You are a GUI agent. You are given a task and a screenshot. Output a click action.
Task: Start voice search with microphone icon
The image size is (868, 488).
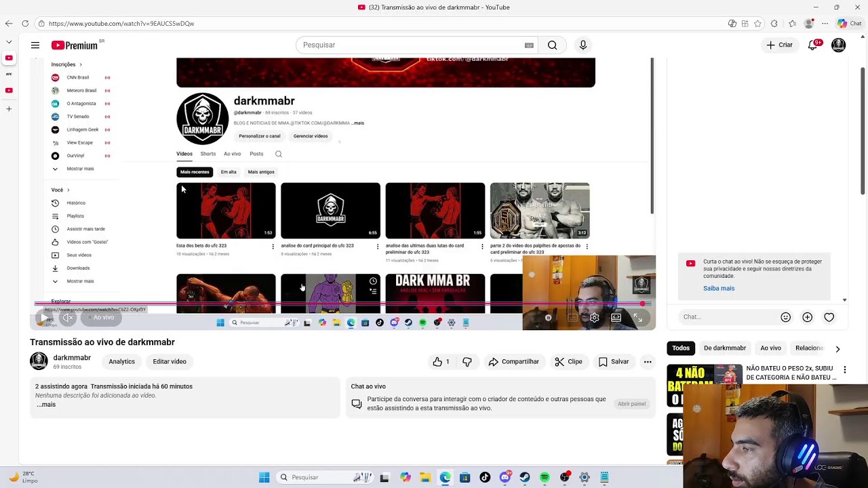point(583,45)
